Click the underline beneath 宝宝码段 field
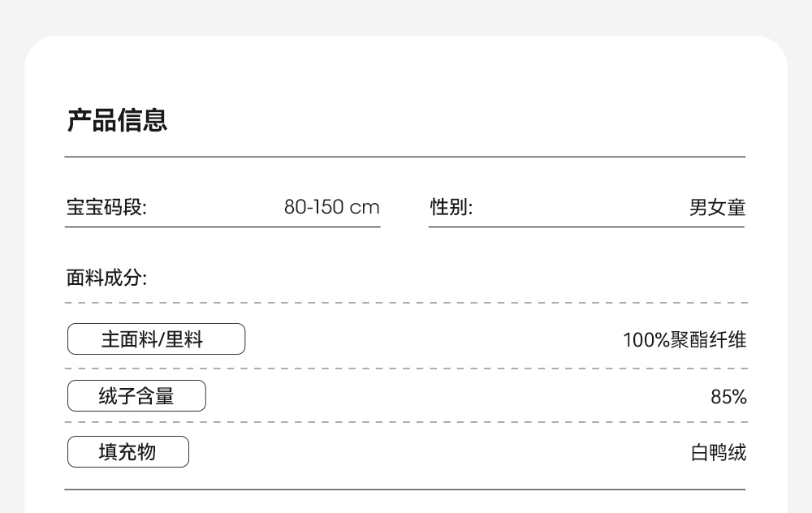The image size is (812, 513). [222, 227]
